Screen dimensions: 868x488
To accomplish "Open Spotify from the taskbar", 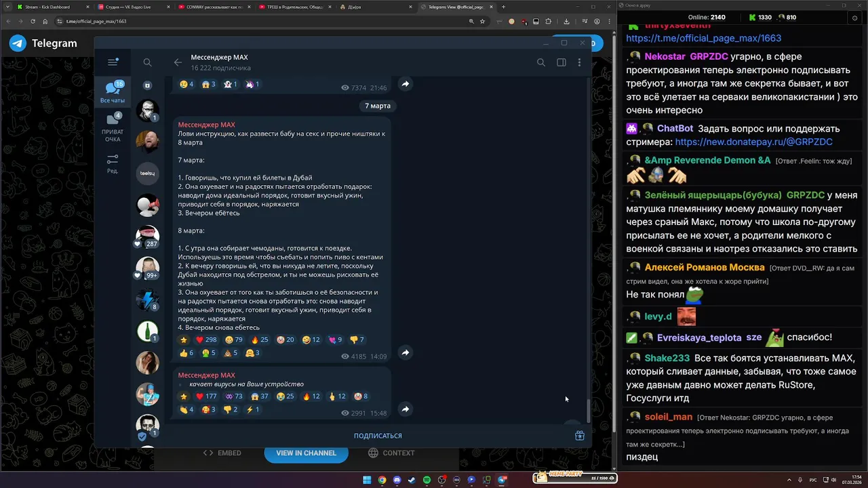I will [427, 480].
